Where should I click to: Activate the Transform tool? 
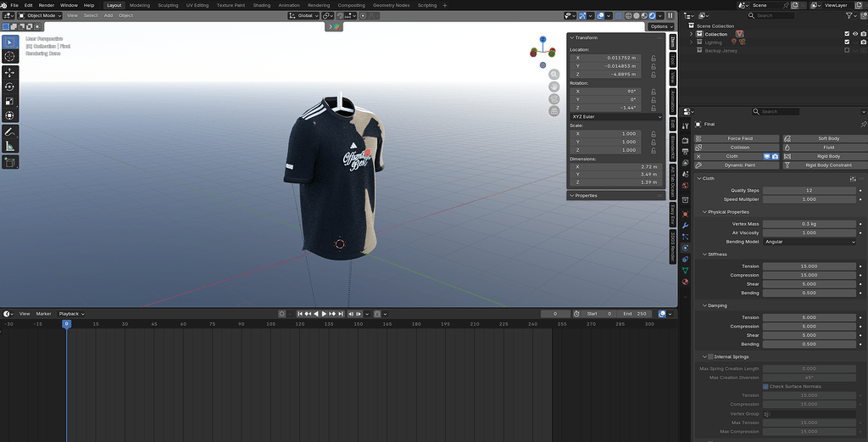10,115
